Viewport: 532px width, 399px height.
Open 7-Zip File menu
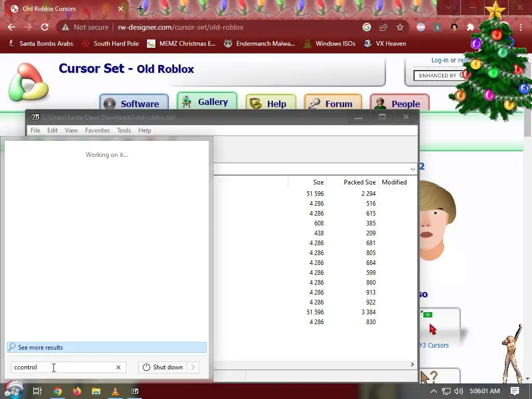(35, 130)
